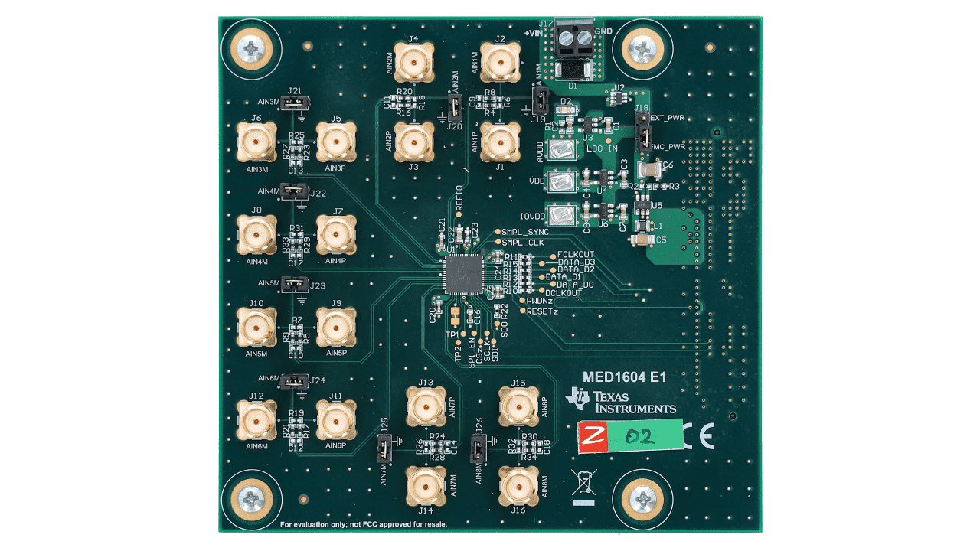Select the J3 AIN2P SMA connector
The width and height of the screenshot is (980, 551).
[414, 141]
